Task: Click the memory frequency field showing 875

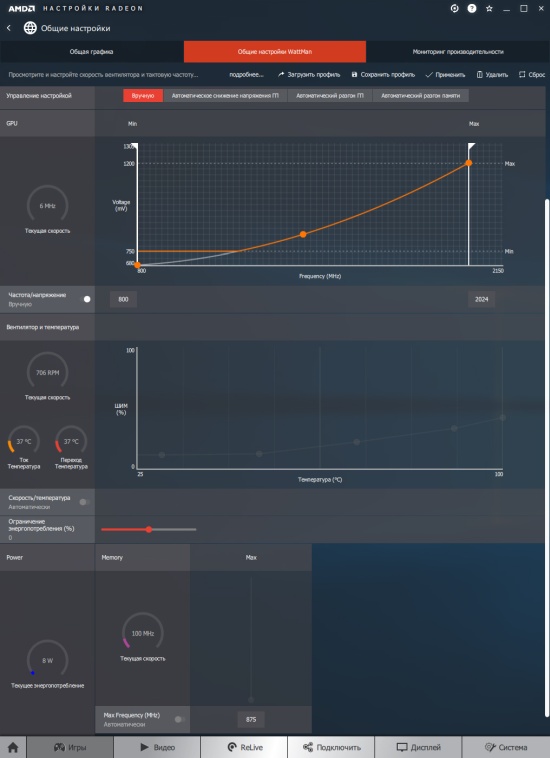Action: coord(251,719)
